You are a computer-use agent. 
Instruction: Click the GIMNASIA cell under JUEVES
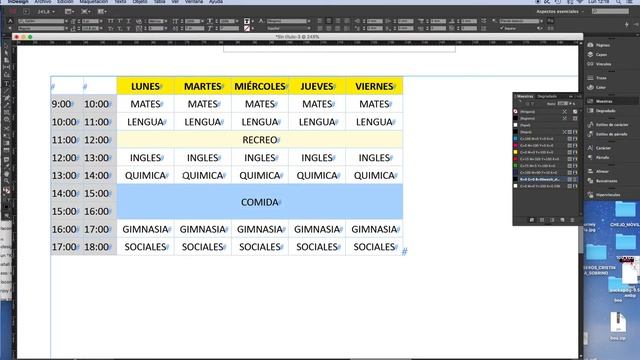tap(317, 229)
